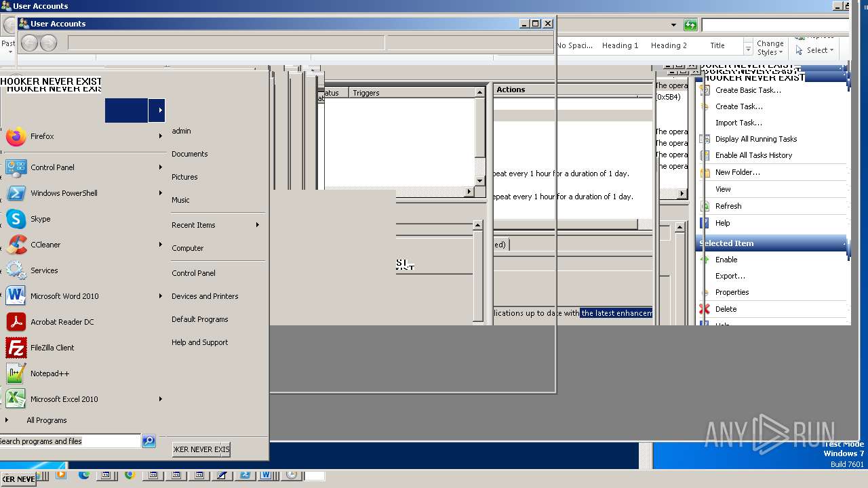Click Export in the Selected Item pane
868x488 pixels.
(x=730, y=276)
